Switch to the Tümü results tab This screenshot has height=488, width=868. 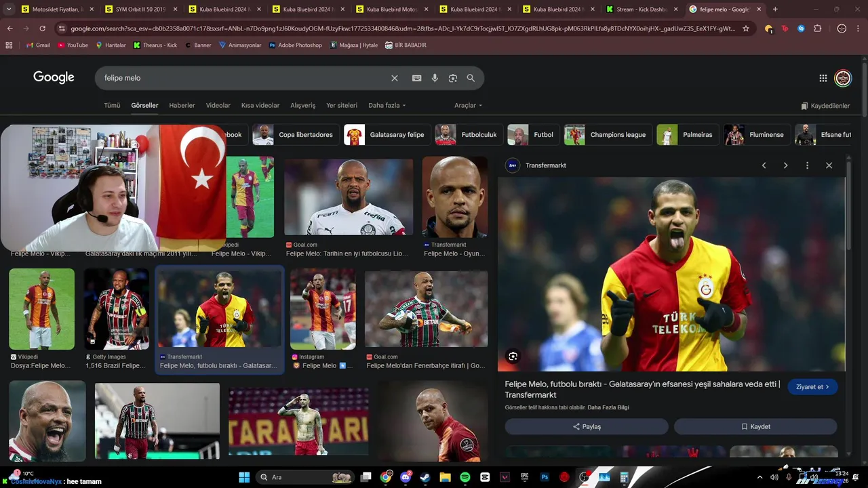coord(112,106)
